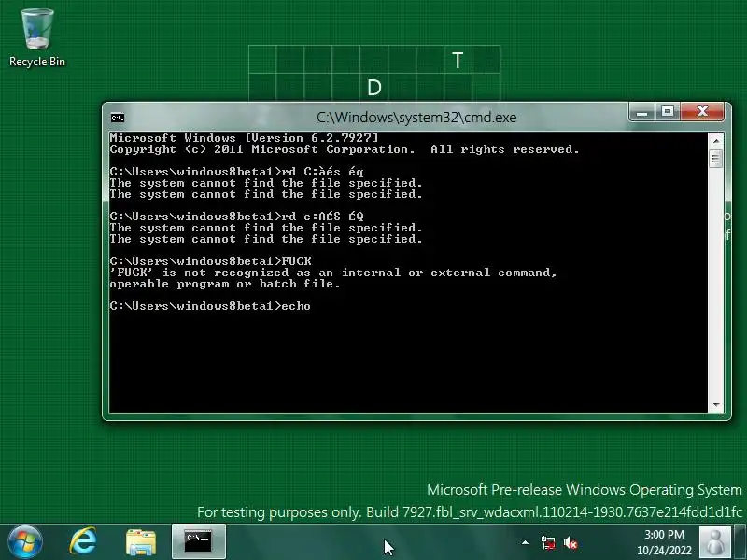Click the 'rd c:AÉS ÉQ' command line
Viewport: 747px width, 560px height.
pos(236,217)
